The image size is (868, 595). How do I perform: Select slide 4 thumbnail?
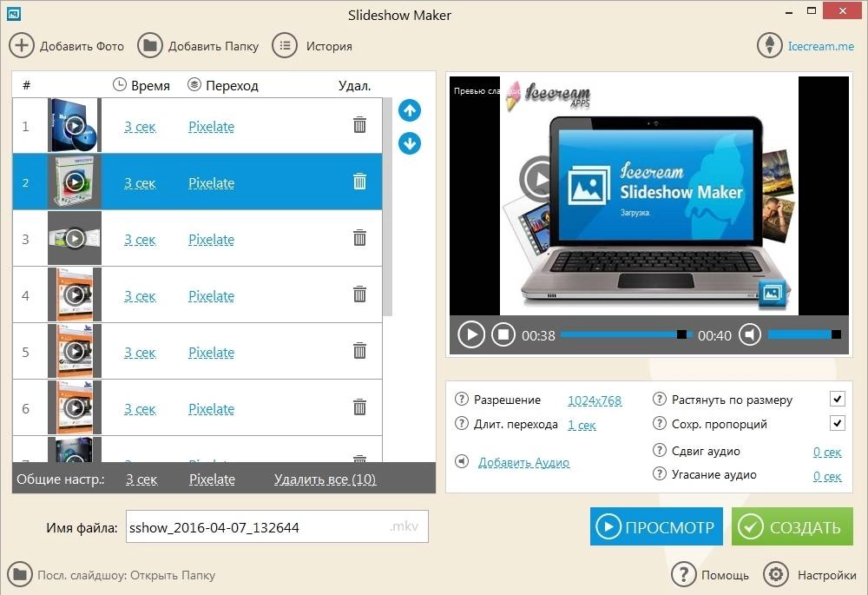click(x=75, y=294)
